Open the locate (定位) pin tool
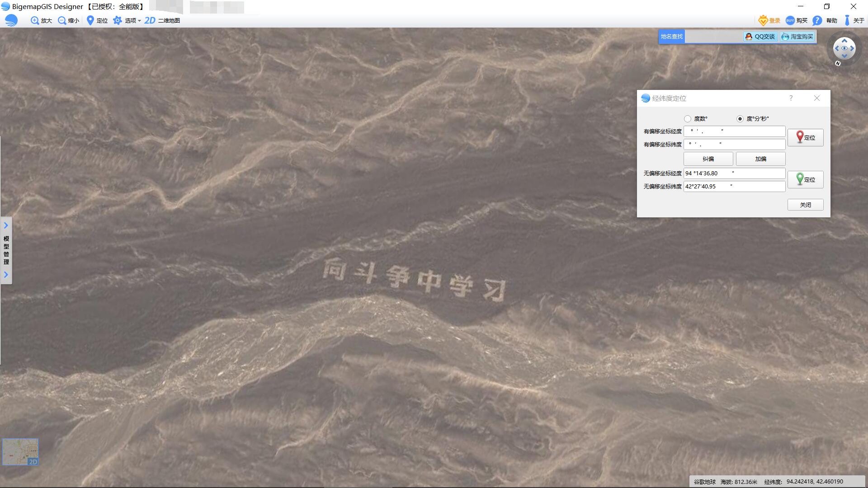Screen dimensions: 868x488 coord(90,20)
